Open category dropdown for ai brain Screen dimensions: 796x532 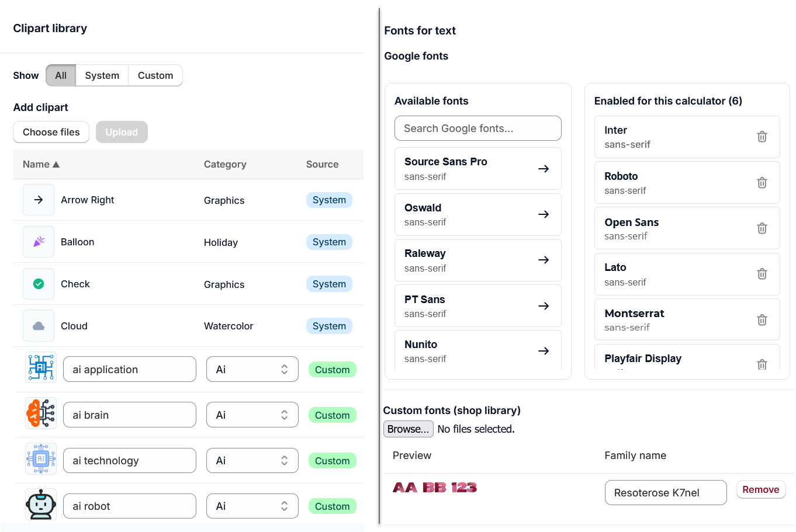coord(252,415)
